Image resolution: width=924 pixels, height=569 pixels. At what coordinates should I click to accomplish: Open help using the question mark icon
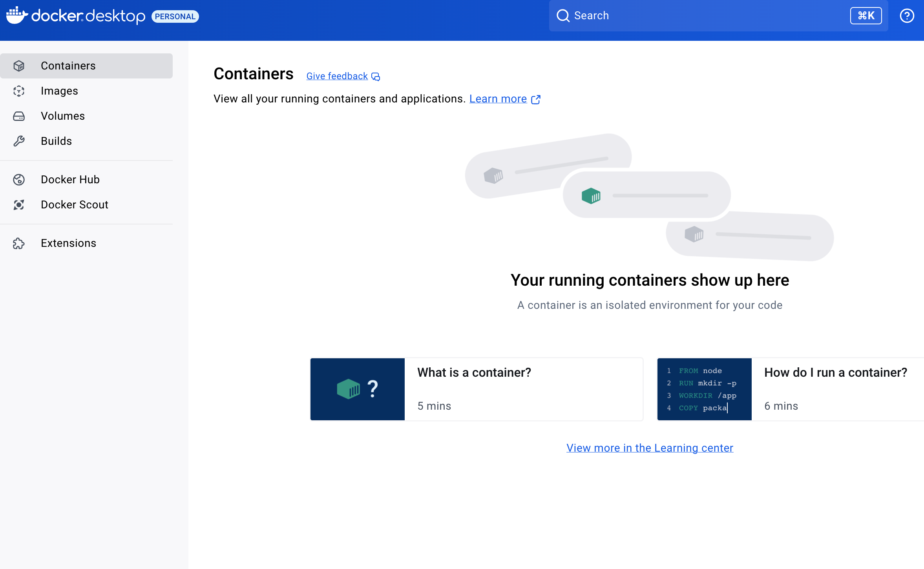[907, 15]
